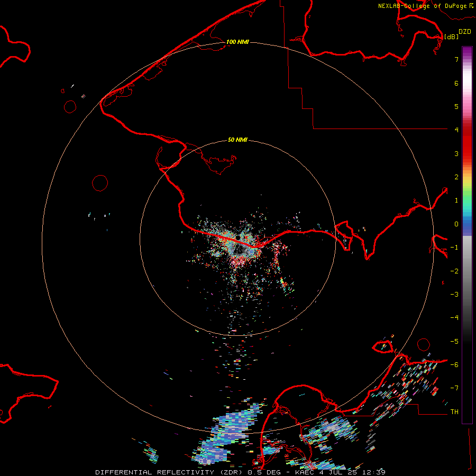The image size is (476, 476).
Task: Click the "4" value on the color scale
Action: pos(456,130)
